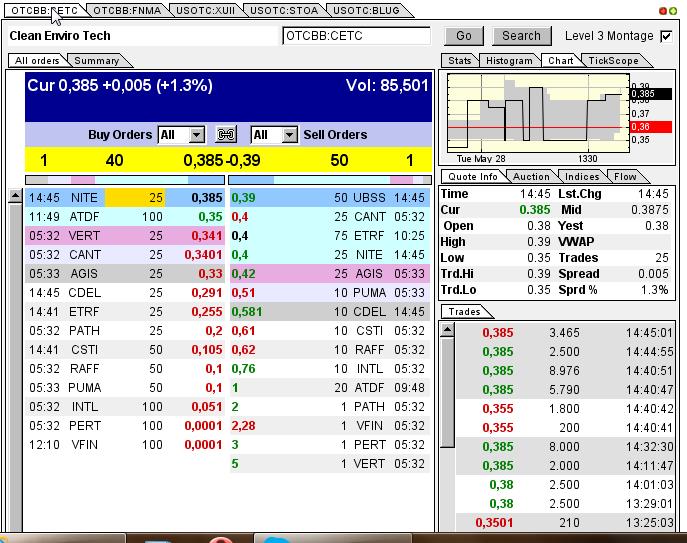Open the Indices tab

click(582, 177)
